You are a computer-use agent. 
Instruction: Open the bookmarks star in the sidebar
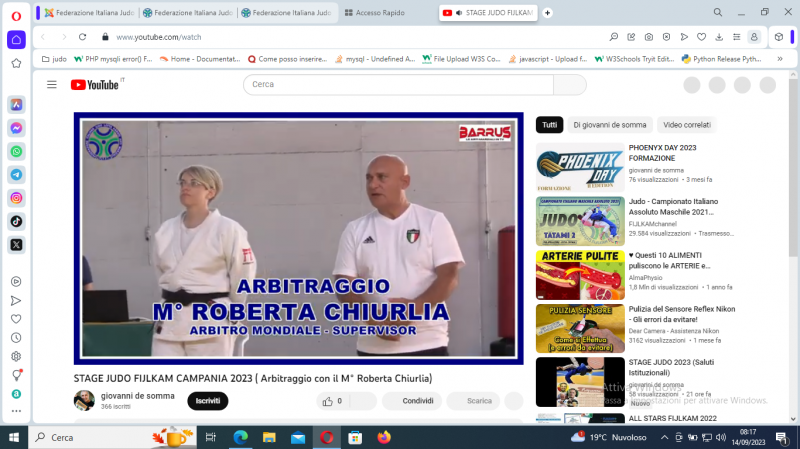[16, 63]
